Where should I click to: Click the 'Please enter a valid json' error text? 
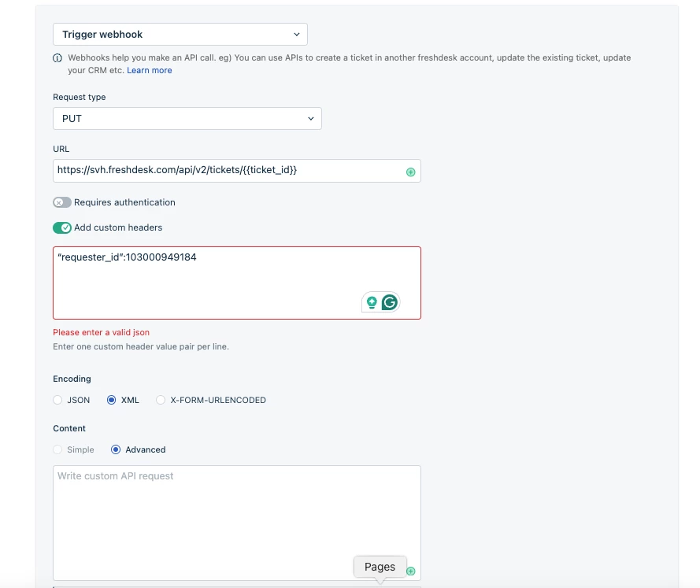point(102,332)
